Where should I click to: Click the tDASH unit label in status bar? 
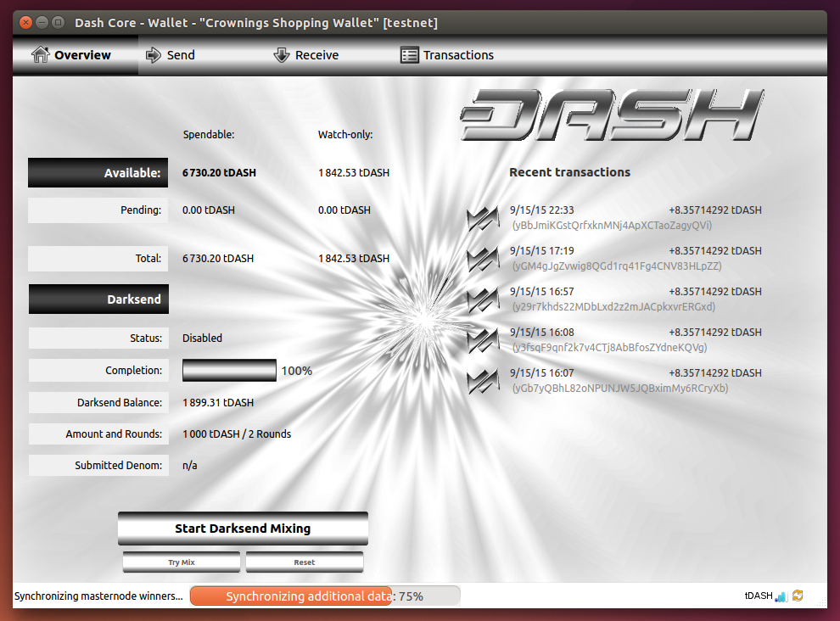pos(759,596)
